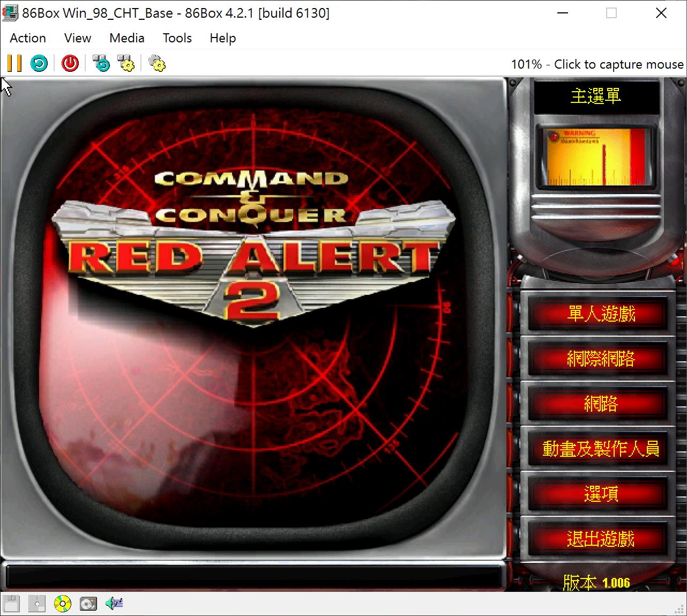Open the Action menu
The width and height of the screenshot is (687, 616).
coord(28,38)
